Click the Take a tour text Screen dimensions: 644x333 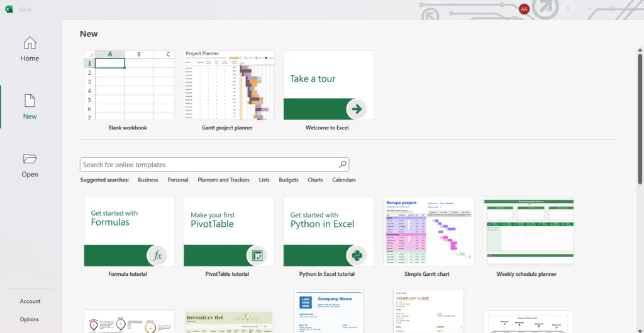(x=313, y=79)
